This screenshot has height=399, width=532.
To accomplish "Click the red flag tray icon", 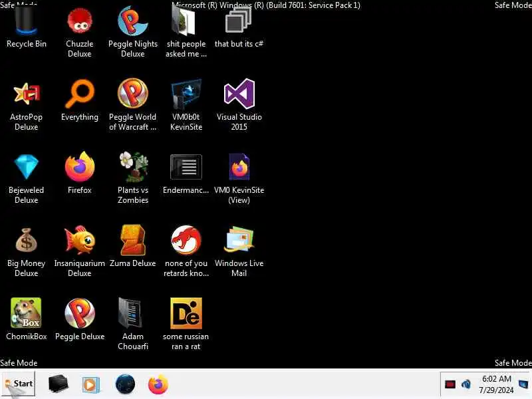I will click(450, 384).
